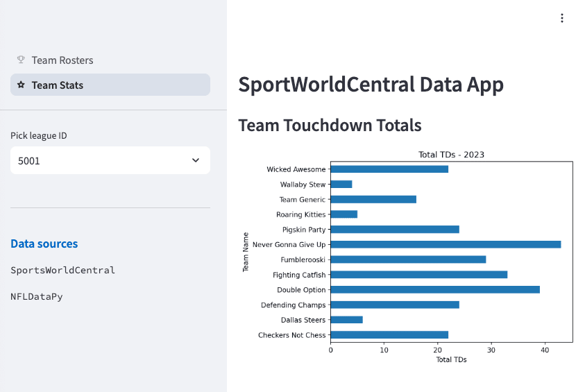Click the Wicked Awesome bar
This screenshot has width=585, height=392.
(x=389, y=169)
